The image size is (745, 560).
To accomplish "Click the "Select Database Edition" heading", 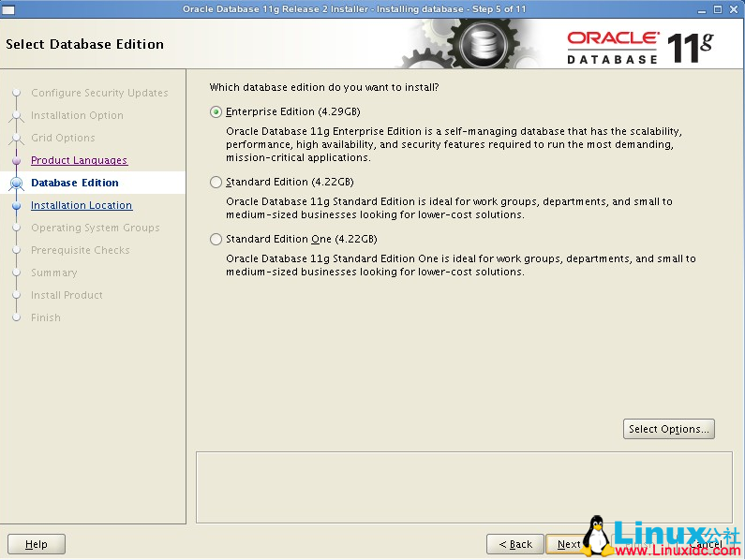I will 84,44.
